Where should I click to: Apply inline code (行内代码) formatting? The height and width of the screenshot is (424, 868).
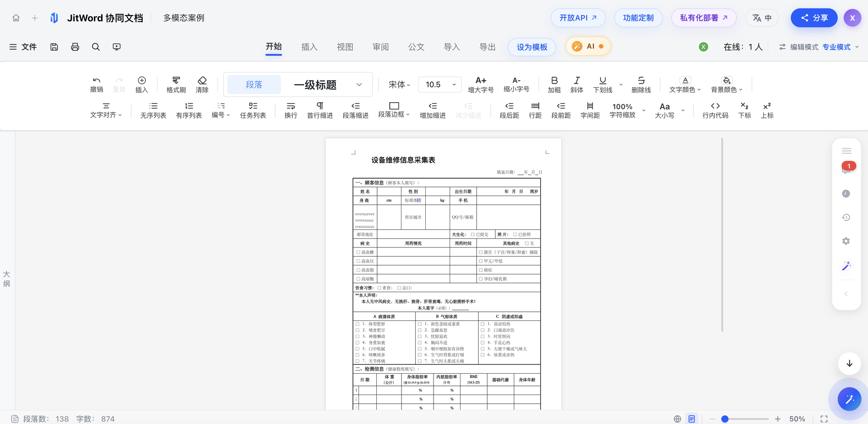point(715,111)
